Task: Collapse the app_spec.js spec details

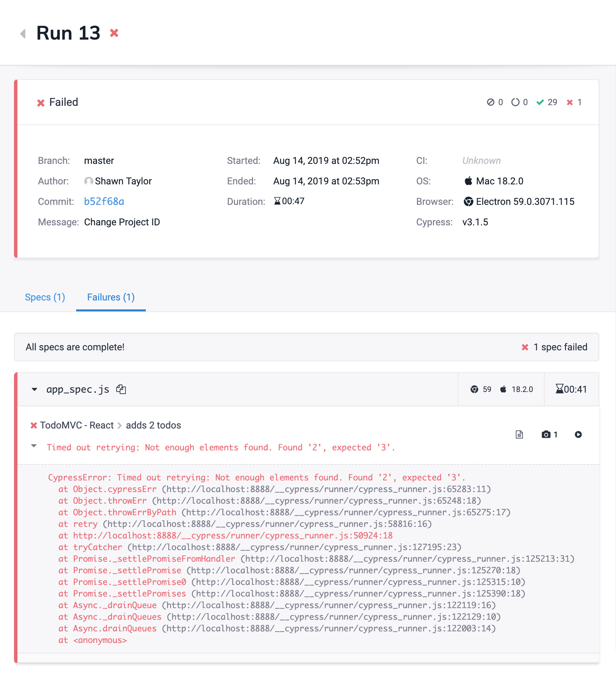Action: 34,389
